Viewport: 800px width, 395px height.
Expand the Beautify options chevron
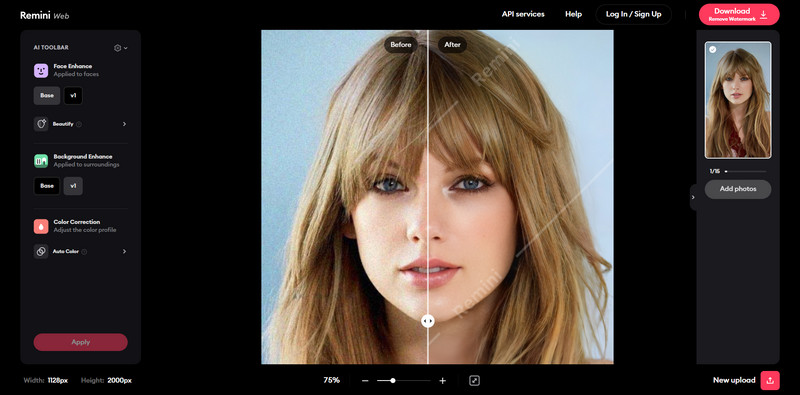pos(124,124)
